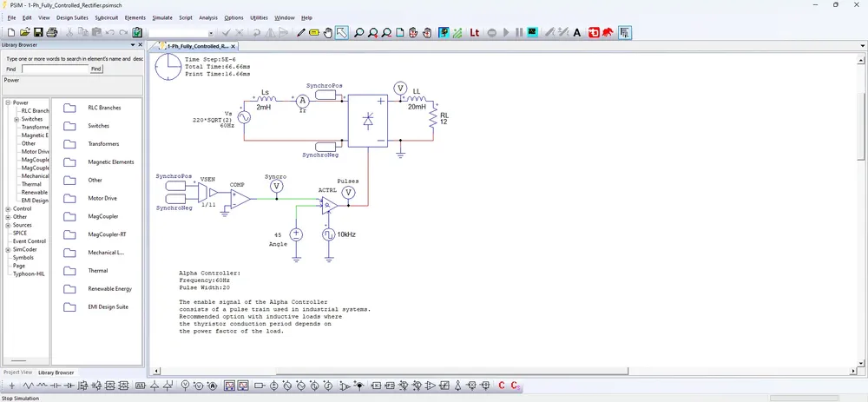Image resolution: width=868 pixels, height=402 pixels.
Task: Open the toolbar combo box dropdown
Action: point(210,33)
